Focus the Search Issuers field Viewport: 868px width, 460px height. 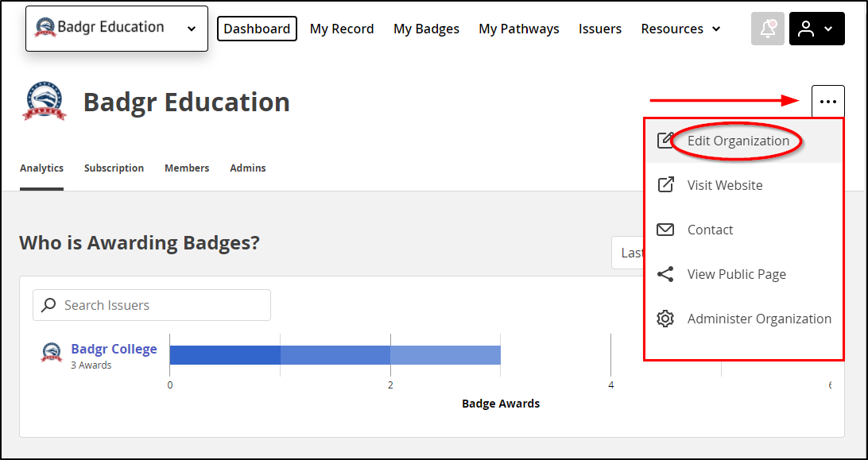click(x=152, y=305)
